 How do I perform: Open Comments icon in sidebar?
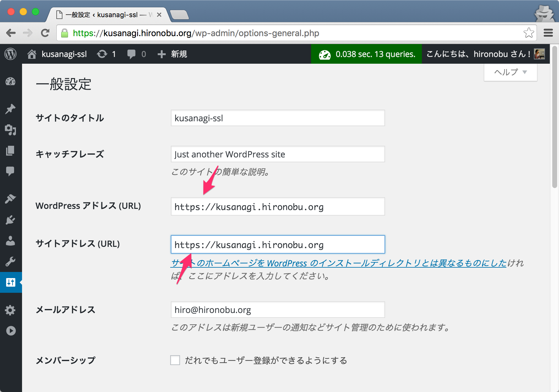(10, 171)
